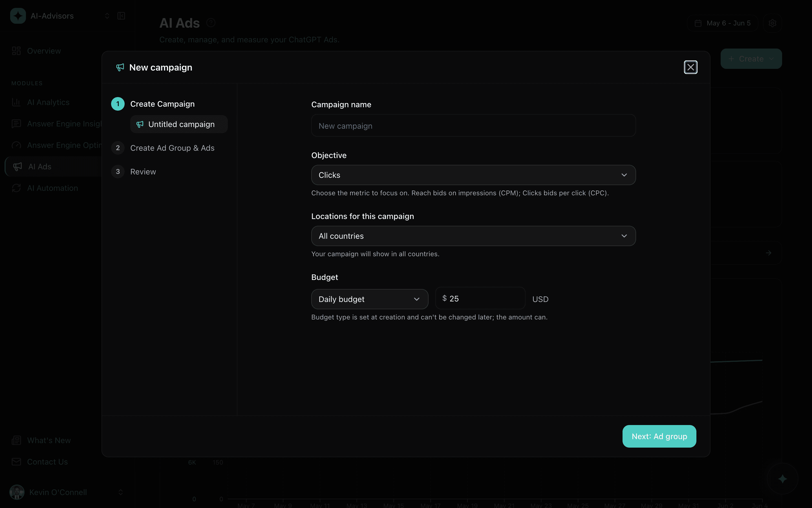Click the "USD" currency label

point(540,299)
